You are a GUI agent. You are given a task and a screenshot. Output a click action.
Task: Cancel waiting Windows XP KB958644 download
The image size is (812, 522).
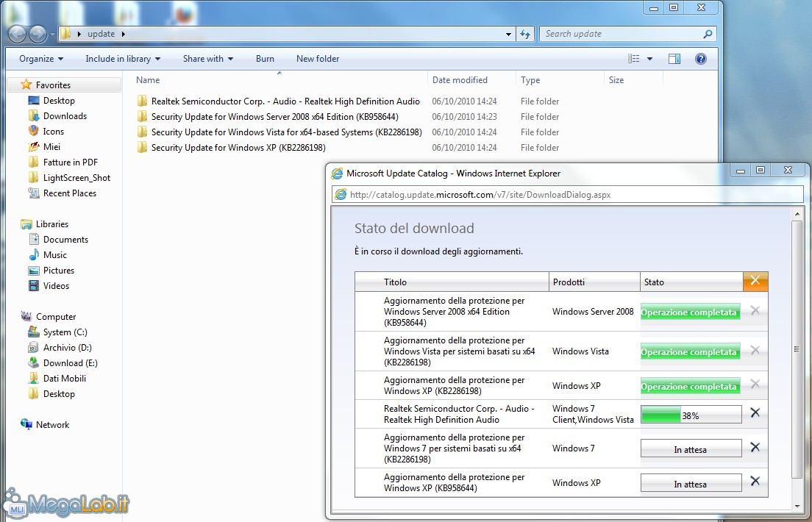755,481
